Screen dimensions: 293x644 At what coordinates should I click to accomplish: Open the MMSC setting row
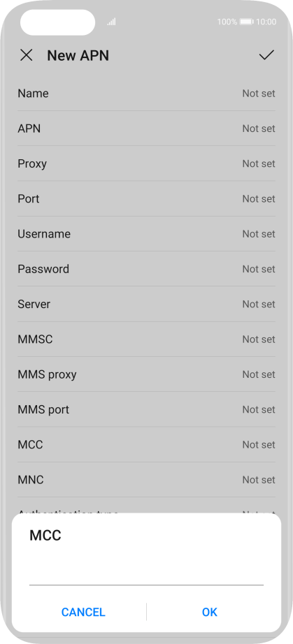pyautogui.click(x=146, y=339)
